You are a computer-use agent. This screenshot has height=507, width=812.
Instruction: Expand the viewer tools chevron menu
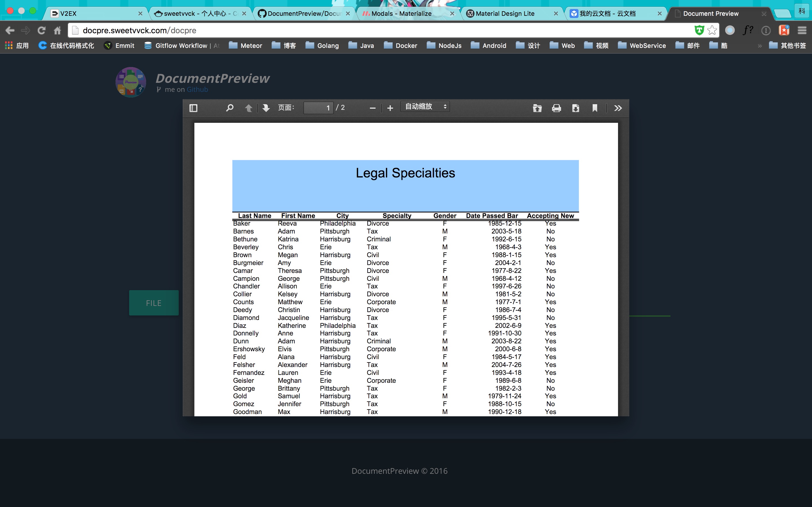click(618, 108)
